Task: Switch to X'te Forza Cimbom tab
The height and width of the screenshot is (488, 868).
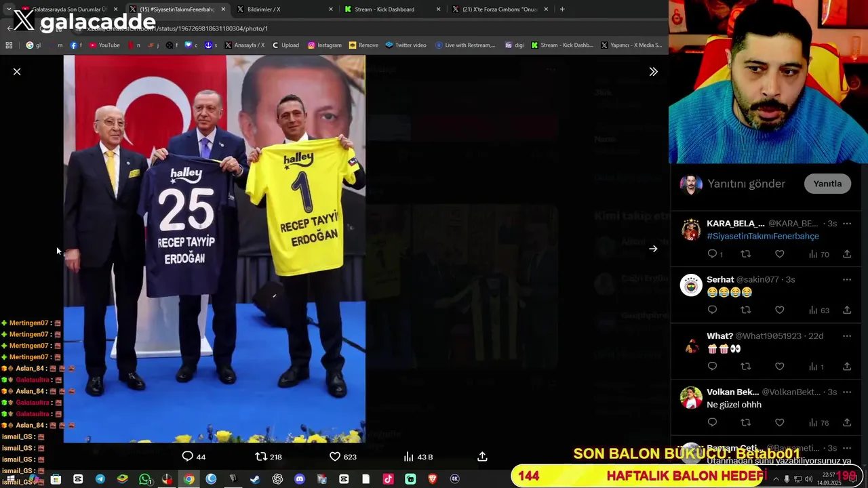Action: pos(500,9)
